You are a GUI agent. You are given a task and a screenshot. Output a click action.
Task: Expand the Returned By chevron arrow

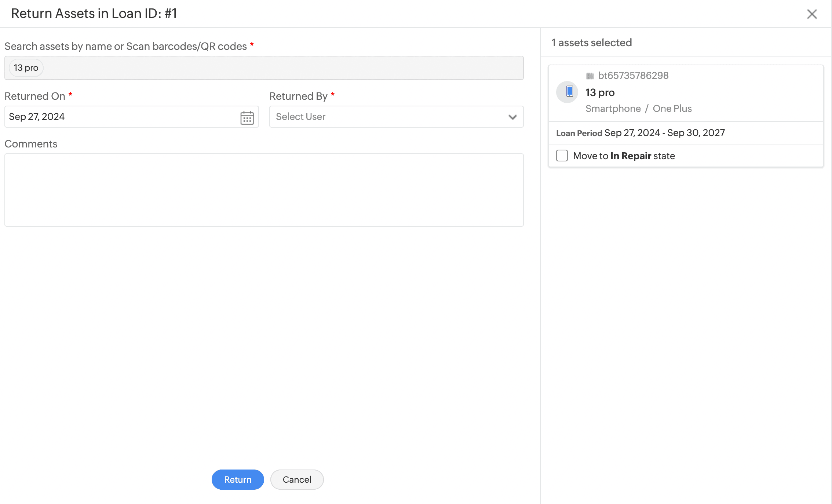[512, 117]
